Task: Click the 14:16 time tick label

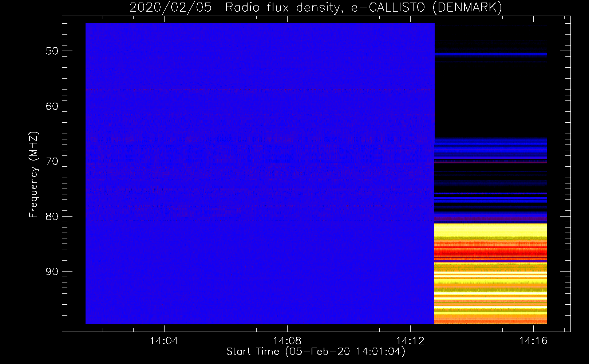Action: pyautogui.click(x=533, y=341)
